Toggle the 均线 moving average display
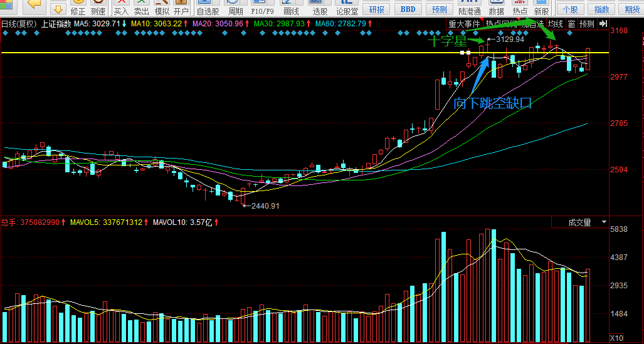Image resolution: width=644 pixels, height=344 pixels. (556, 24)
